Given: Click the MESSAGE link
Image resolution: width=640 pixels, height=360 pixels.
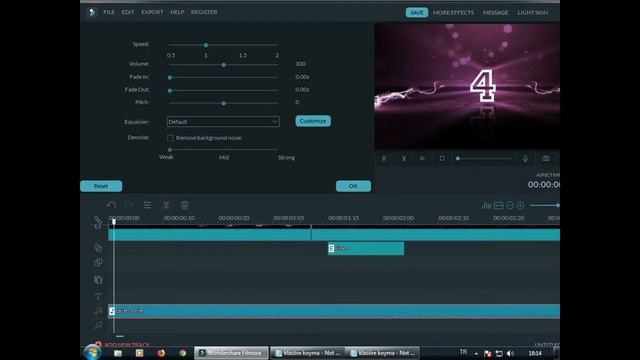Looking at the screenshot, I should click(496, 13).
